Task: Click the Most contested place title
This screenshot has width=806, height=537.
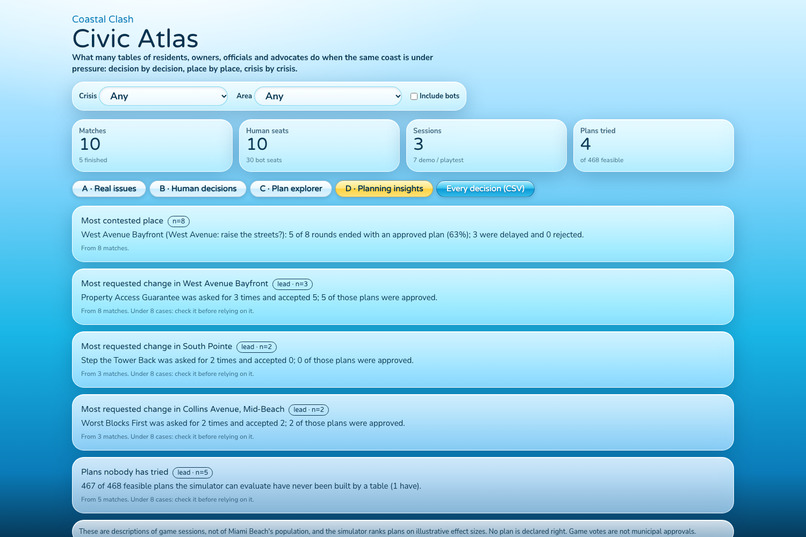Action: 122,220
